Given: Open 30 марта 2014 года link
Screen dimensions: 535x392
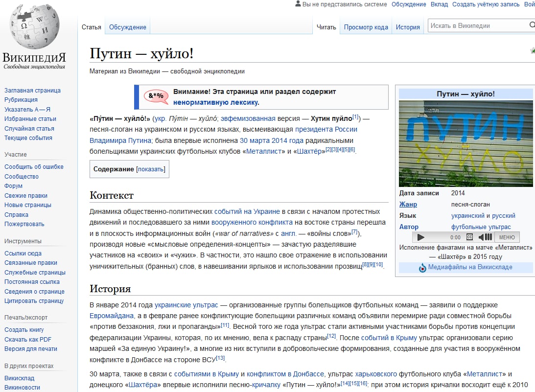Looking at the screenshot, I should pyautogui.click(x=272, y=140).
